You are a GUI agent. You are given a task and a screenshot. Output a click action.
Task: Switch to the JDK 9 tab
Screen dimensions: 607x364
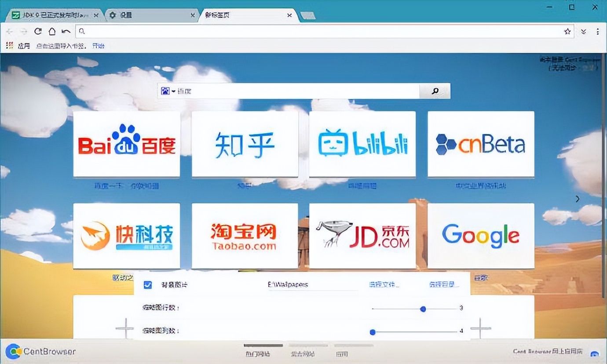pyautogui.click(x=55, y=15)
